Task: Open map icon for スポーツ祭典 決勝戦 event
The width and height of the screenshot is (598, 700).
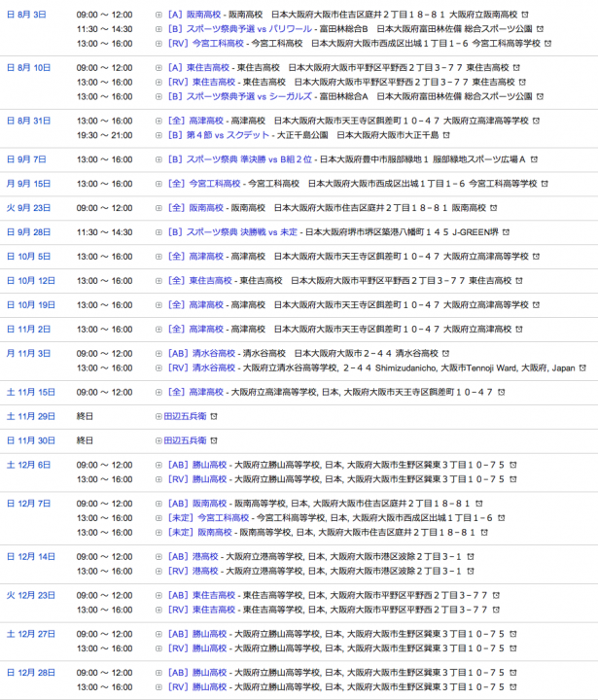Action: tap(506, 232)
